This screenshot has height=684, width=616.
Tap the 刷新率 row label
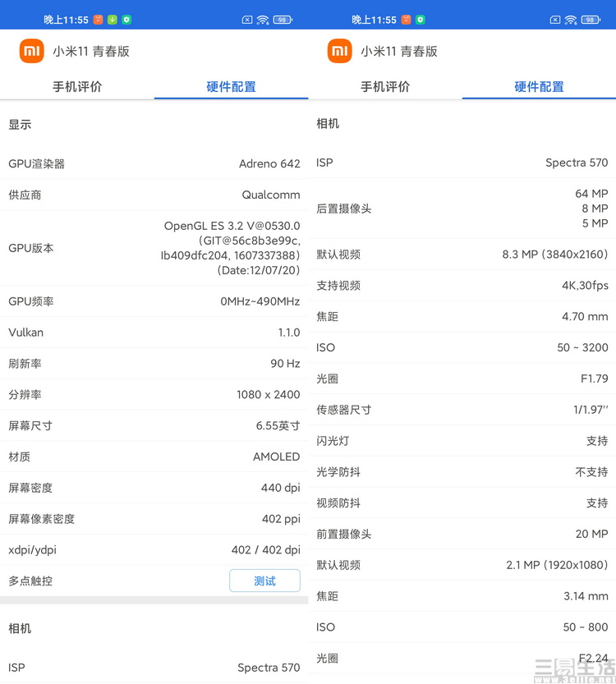click(x=25, y=364)
